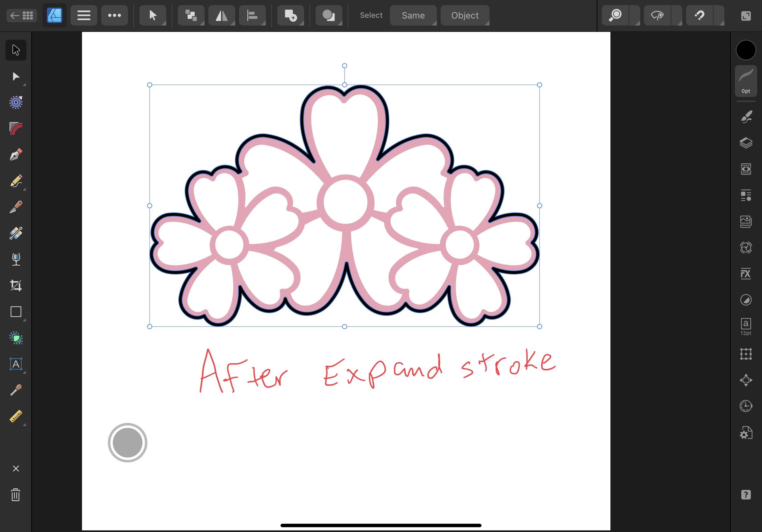Open the insertion target dropdown
This screenshot has height=532, width=762.
(290, 15)
